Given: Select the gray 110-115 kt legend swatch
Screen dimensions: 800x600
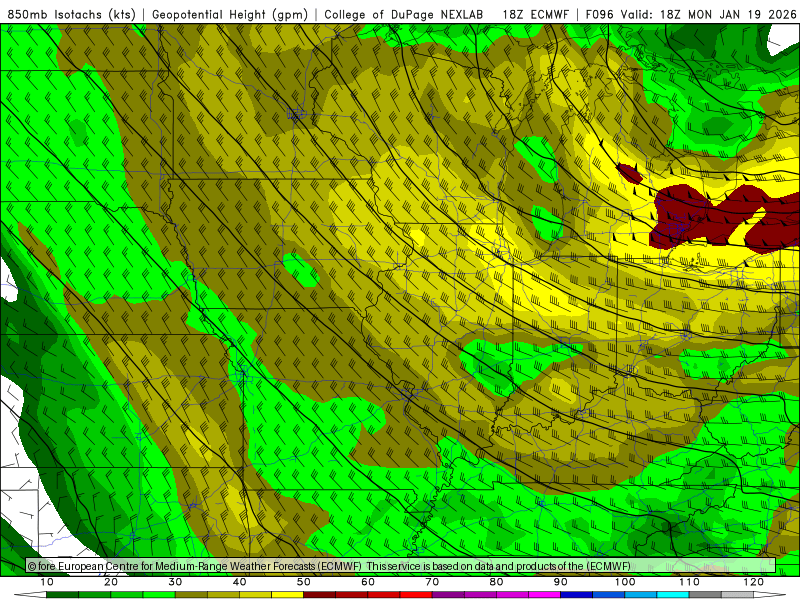Looking at the screenshot, I should click(x=705, y=595).
